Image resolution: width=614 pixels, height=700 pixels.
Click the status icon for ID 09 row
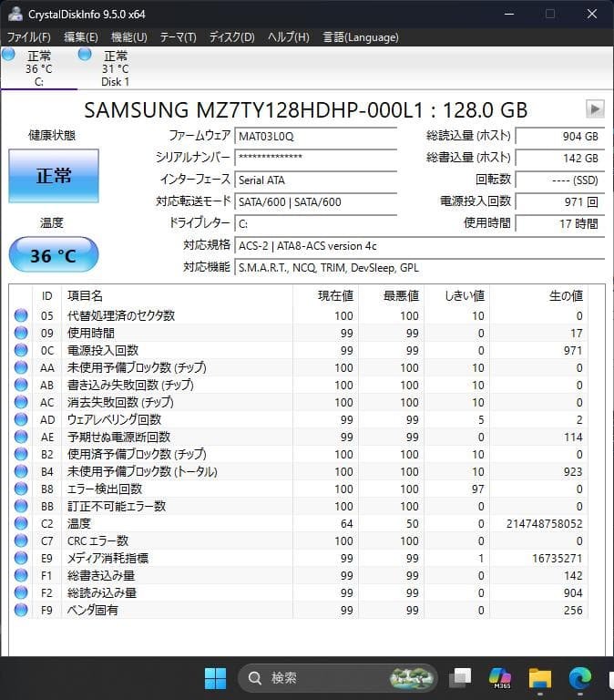tap(21, 333)
